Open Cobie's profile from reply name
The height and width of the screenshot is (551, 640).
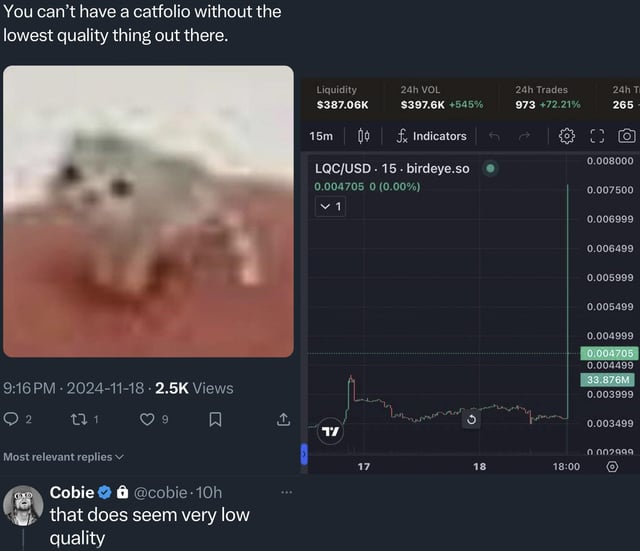72,492
